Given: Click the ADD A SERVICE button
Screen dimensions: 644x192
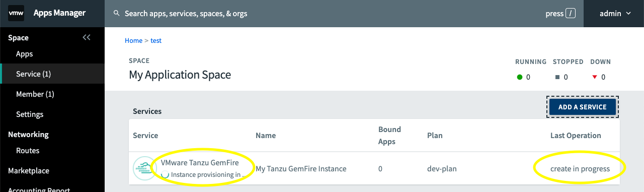Looking at the screenshot, I should (x=582, y=107).
